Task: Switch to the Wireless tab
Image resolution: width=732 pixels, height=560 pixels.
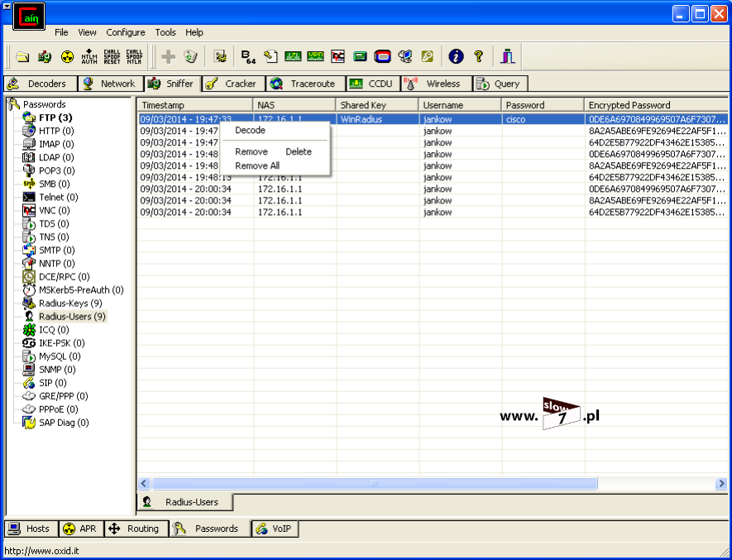Action: click(x=436, y=84)
